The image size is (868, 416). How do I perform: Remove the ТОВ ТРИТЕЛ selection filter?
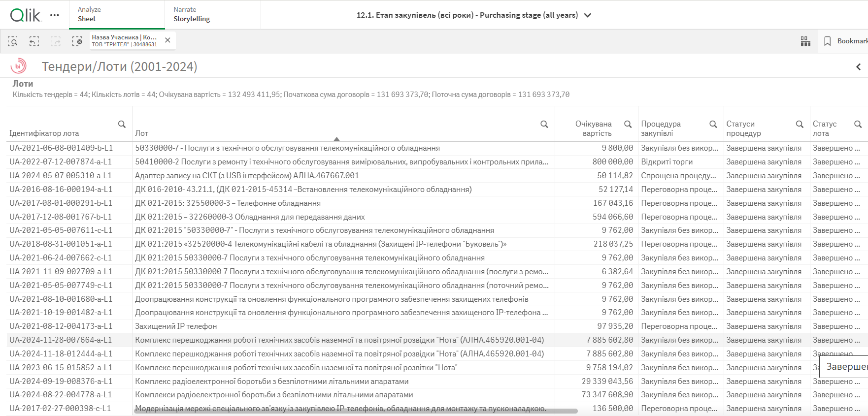point(167,40)
